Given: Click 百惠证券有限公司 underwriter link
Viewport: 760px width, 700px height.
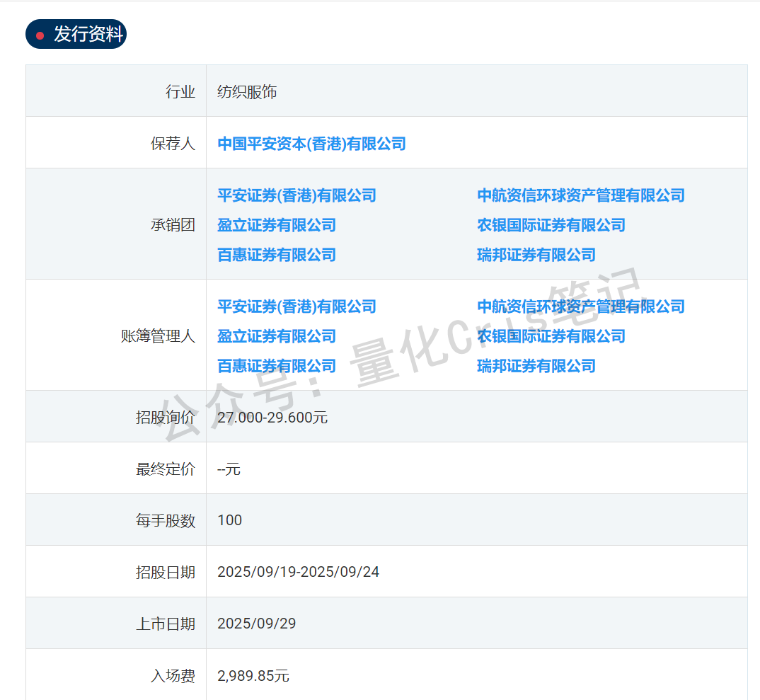Looking at the screenshot, I should pos(276,255).
